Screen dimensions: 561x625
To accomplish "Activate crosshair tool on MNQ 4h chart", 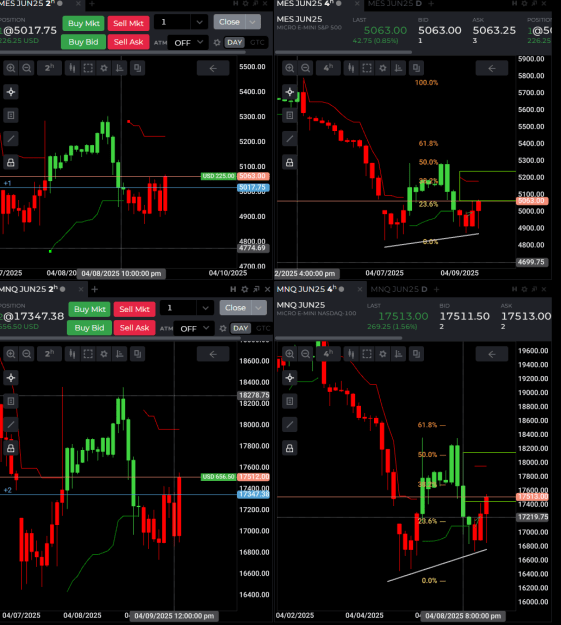I will point(290,378).
